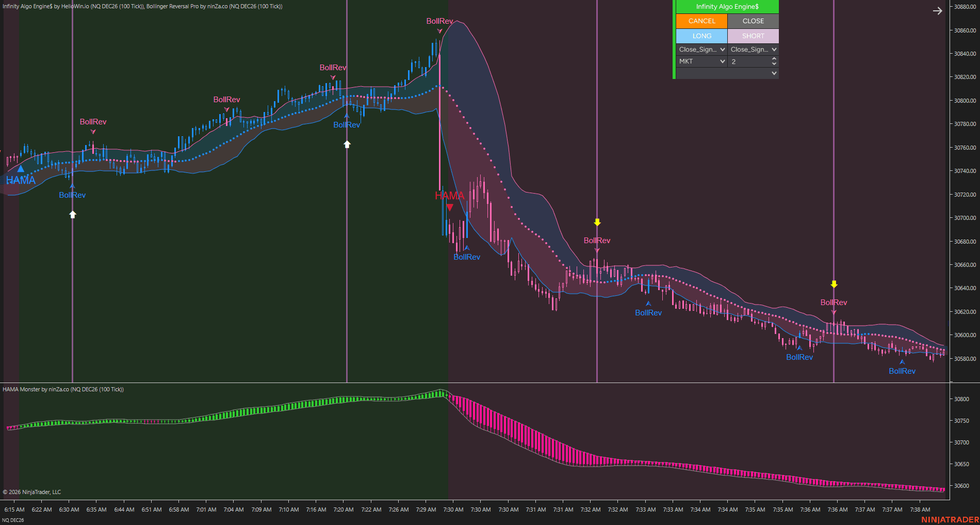Click the lowest blue BollRev marker near 30580
The width and height of the screenshot is (980, 525).
pos(902,371)
